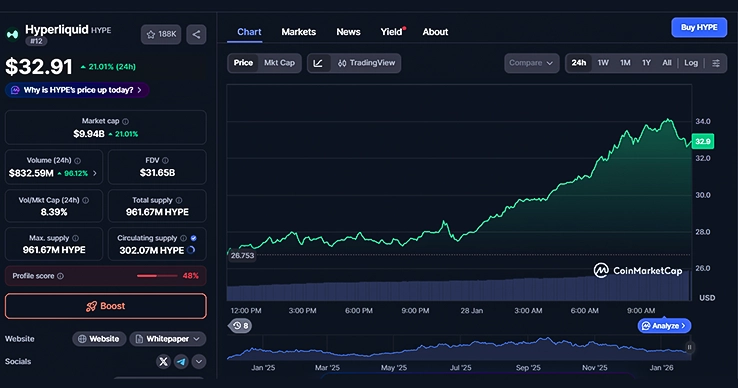This screenshot has height=388, width=738.
Task: Open volume details arrow next to $832.59M
Action: pyautogui.click(x=95, y=173)
